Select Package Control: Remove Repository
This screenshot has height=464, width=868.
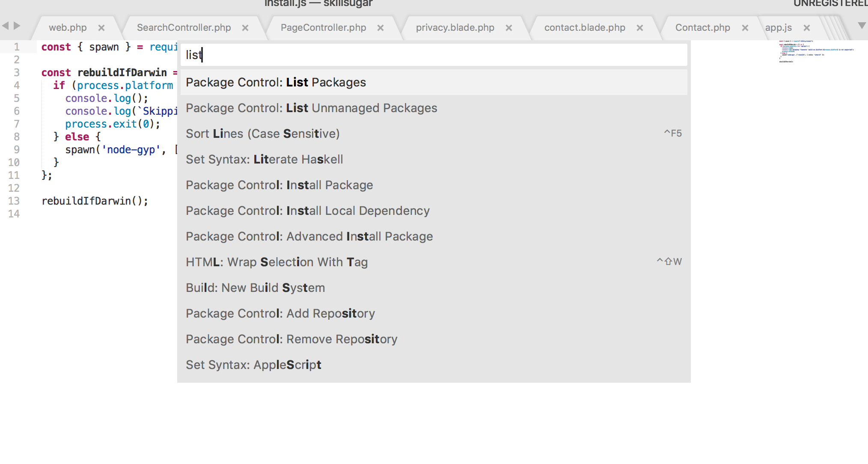434,339
